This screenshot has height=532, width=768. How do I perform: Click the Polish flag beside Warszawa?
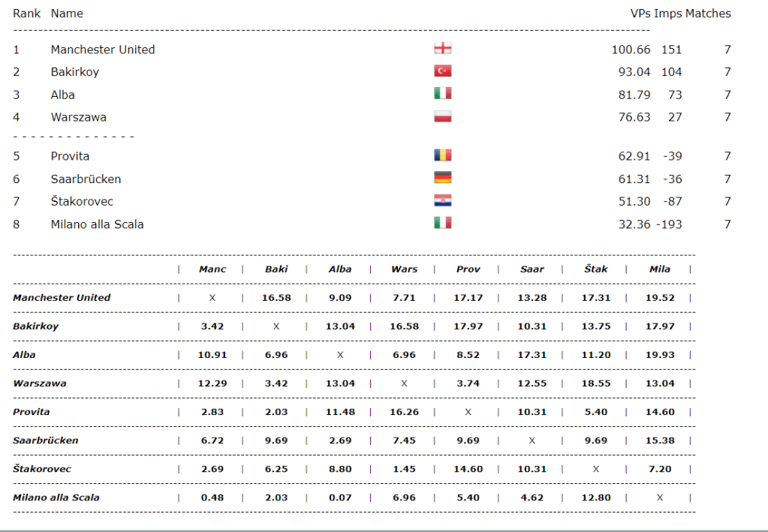[x=443, y=116]
